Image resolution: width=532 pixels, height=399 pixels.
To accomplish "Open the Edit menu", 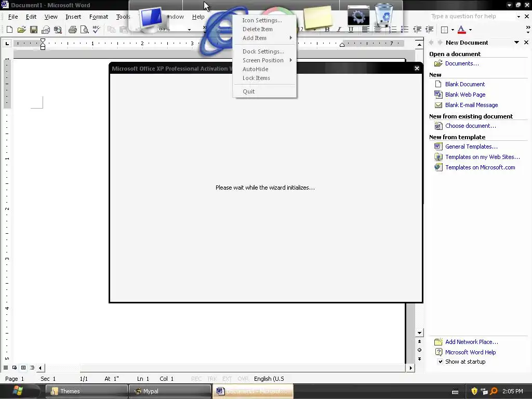I will pos(31,17).
